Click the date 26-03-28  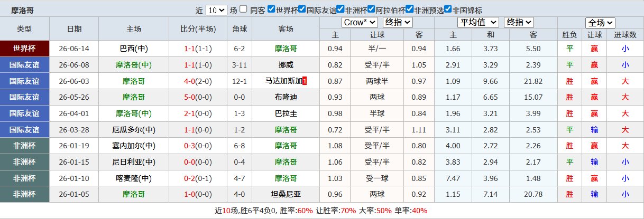74,130
